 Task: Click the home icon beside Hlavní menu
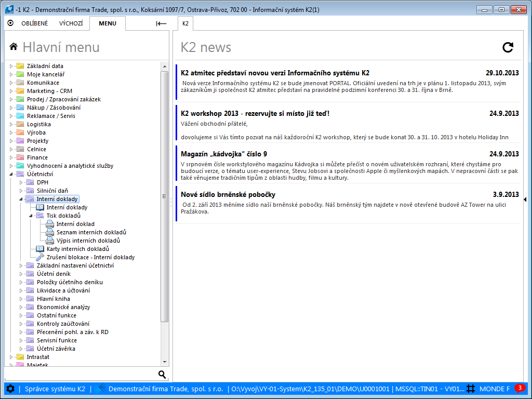(14, 46)
